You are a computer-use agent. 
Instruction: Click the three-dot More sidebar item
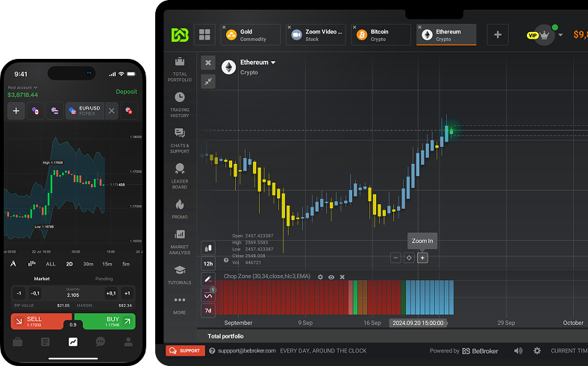click(x=180, y=306)
